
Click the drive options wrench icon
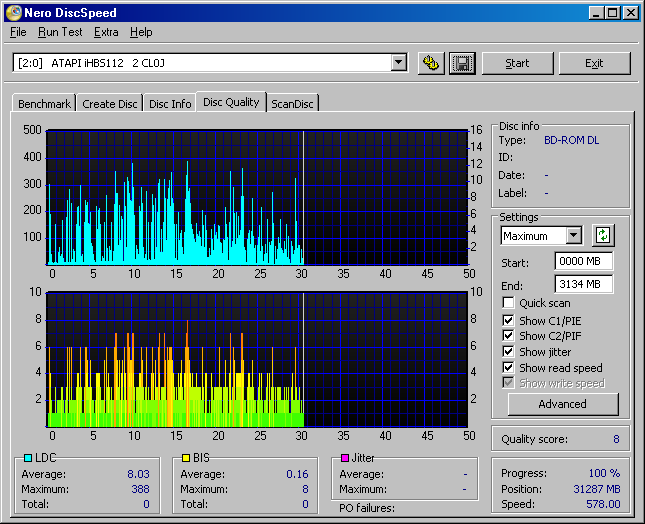(431, 63)
